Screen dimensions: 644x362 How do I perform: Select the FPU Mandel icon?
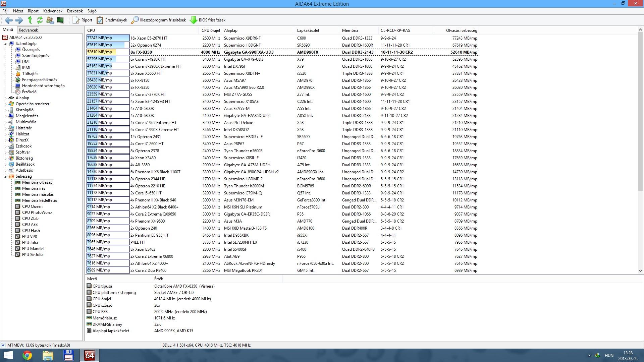tap(18, 249)
